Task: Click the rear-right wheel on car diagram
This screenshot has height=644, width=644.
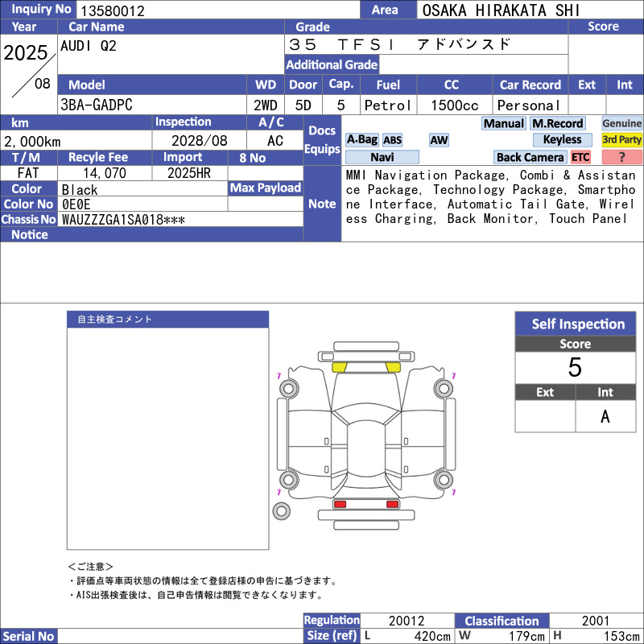Action: click(x=444, y=479)
